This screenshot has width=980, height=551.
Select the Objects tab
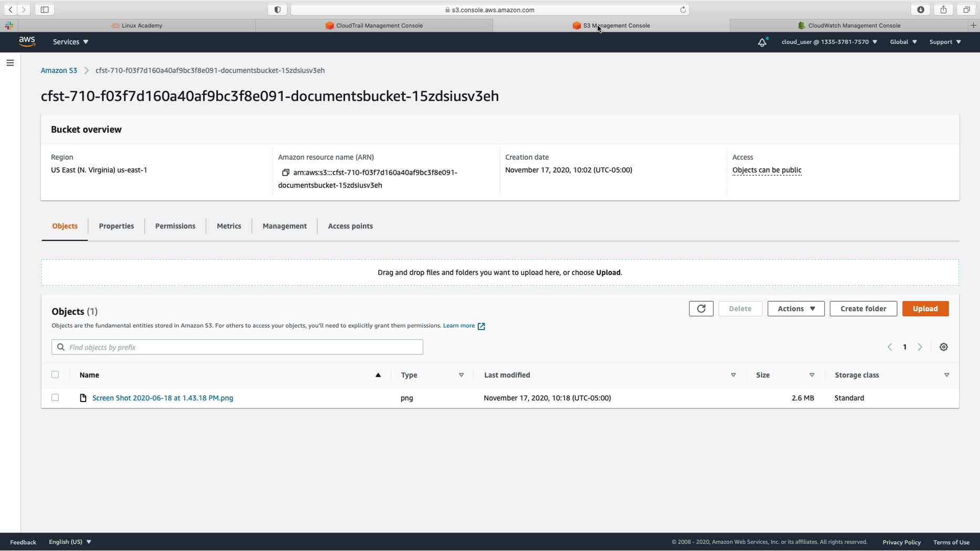(x=65, y=226)
